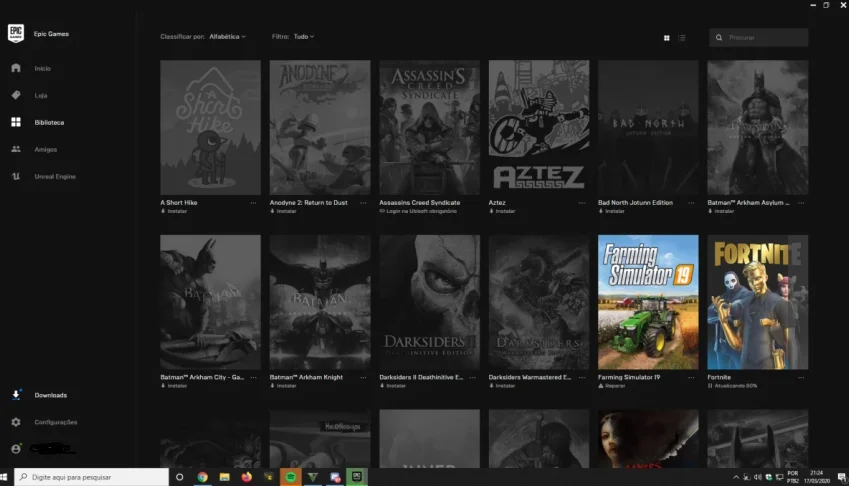Click Login na Ubisoft obrigatório link
The width and height of the screenshot is (849, 486).
pos(418,211)
